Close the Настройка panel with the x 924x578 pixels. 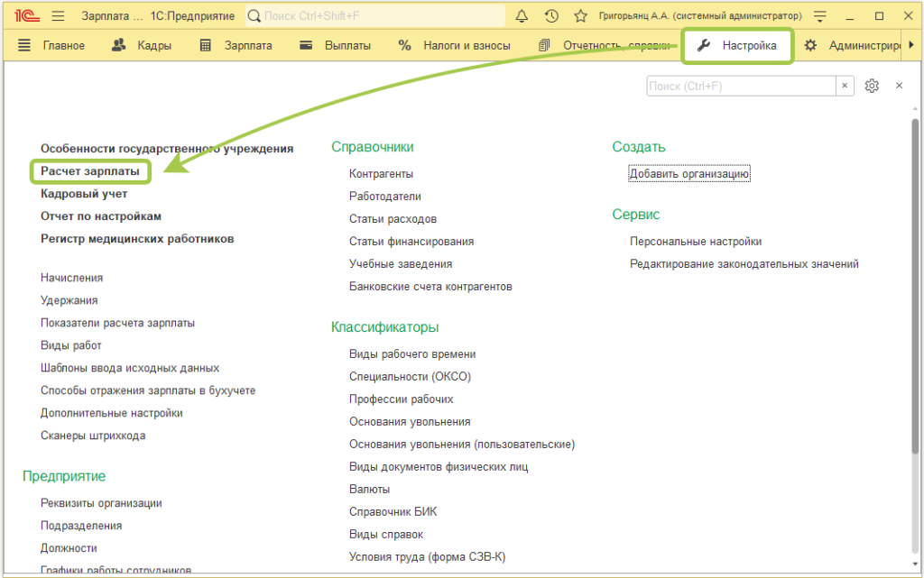coord(899,86)
